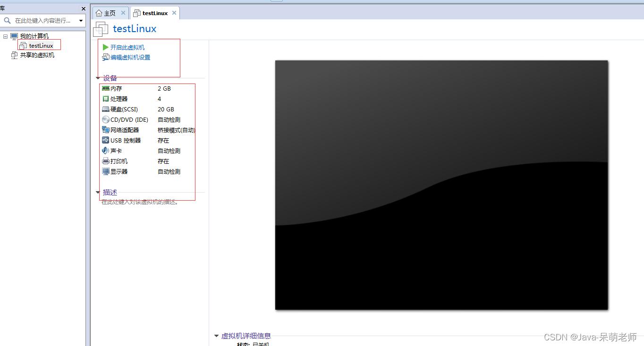Open the 声卡 sound card icon

pyautogui.click(x=106, y=151)
